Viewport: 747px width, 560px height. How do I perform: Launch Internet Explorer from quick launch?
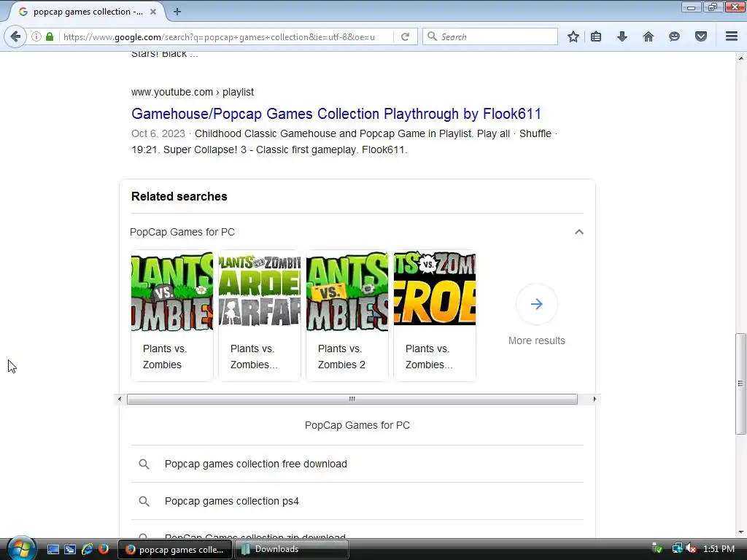tap(88, 549)
